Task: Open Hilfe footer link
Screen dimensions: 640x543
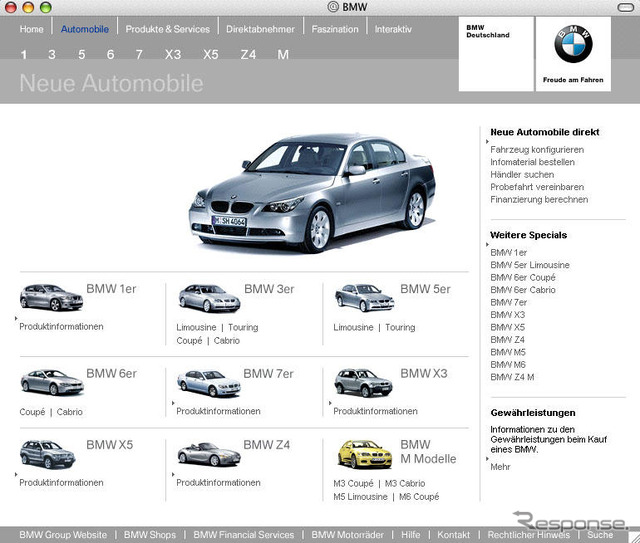Action: tap(411, 535)
